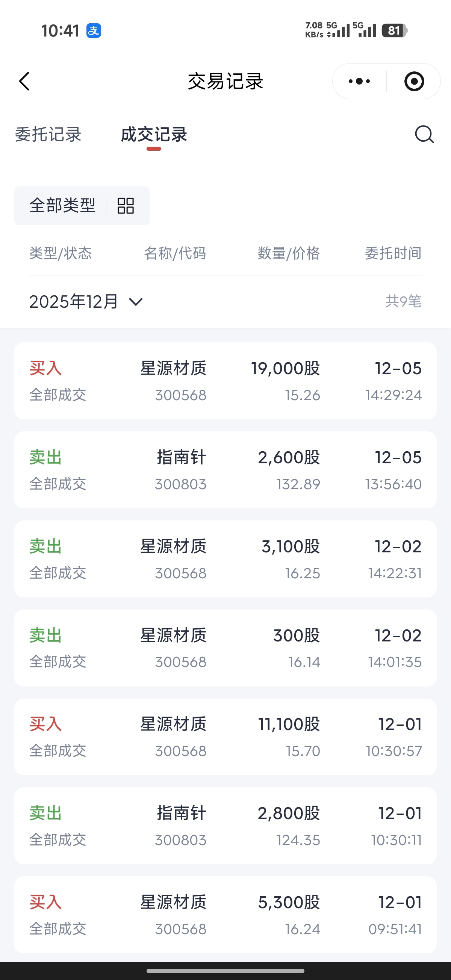Open the search magnifier icon

424,134
